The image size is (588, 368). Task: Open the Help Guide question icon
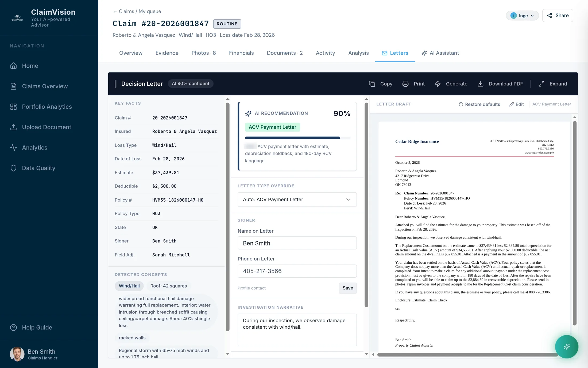pyautogui.click(x=13, y=327)
